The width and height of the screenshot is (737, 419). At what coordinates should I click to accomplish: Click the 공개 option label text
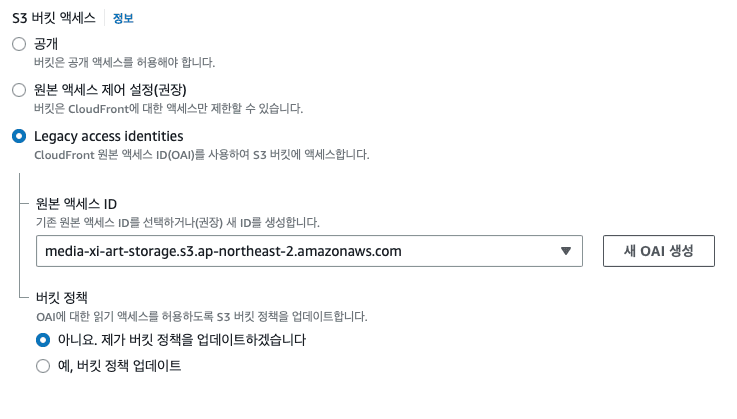(47, 45)
